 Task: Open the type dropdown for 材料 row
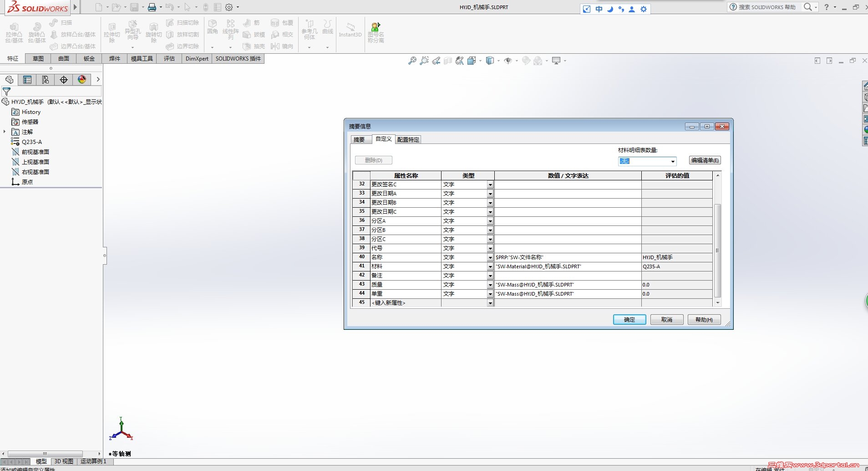tap(490, 266)
